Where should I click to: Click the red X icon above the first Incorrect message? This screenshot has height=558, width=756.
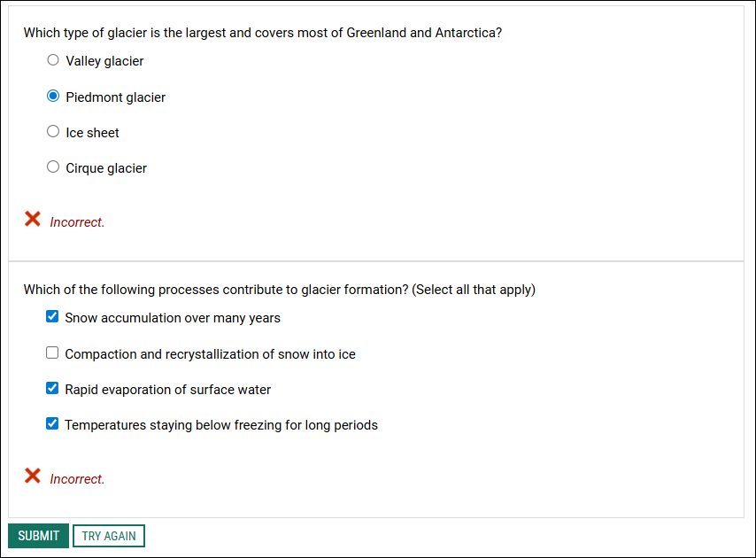click(x=33, y=219)
